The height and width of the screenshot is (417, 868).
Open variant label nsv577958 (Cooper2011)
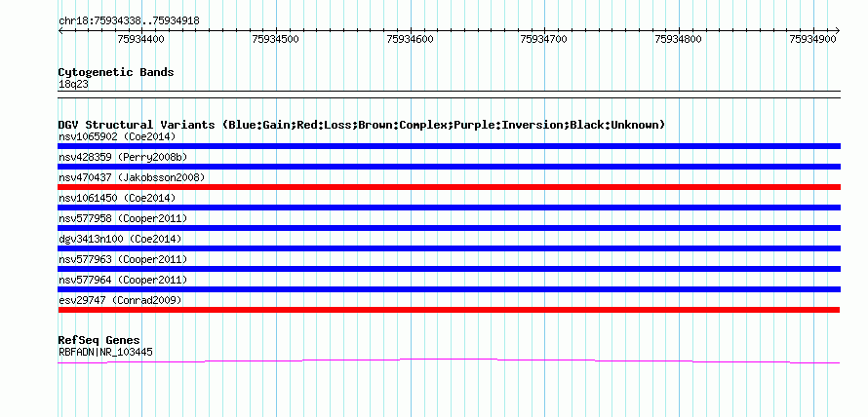coord(123,218)
